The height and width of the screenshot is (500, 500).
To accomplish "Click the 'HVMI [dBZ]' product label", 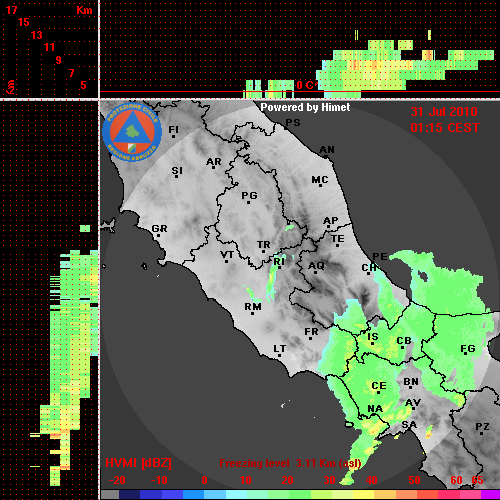I will point(138,463).
